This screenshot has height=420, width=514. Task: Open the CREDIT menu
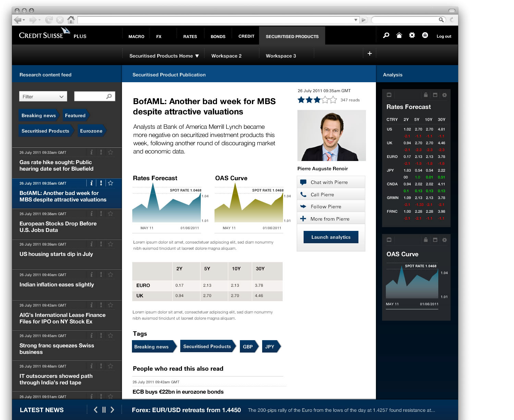point(246,36)
